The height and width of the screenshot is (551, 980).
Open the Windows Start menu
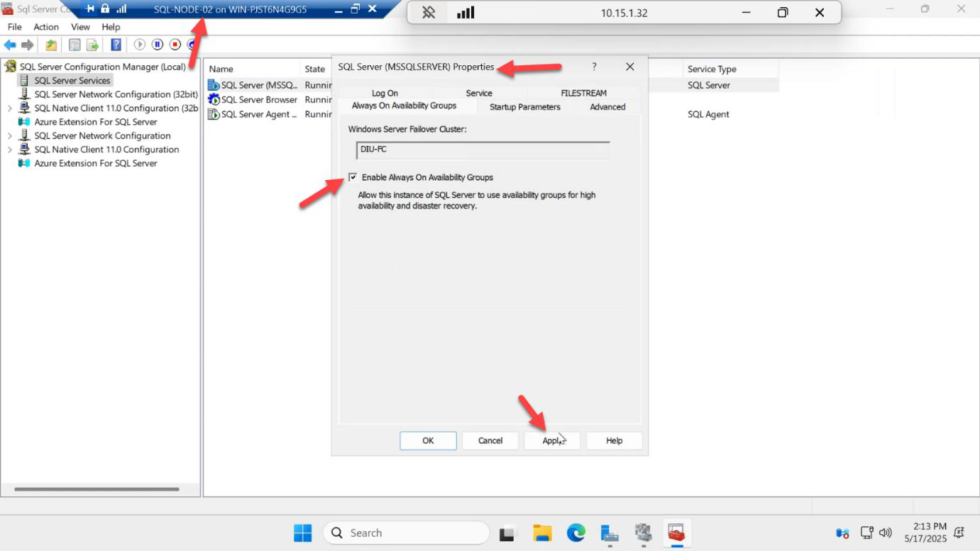tap(303, 533)
